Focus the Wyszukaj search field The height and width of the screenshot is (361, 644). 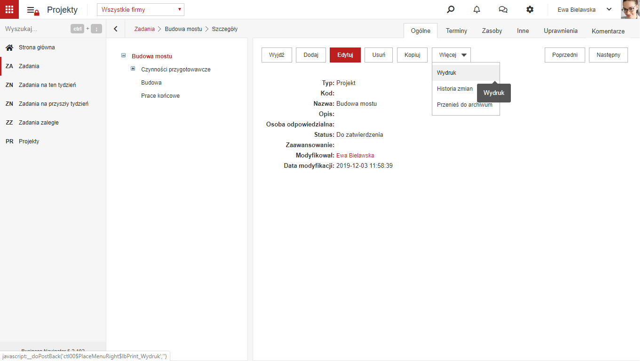[35, 29]
